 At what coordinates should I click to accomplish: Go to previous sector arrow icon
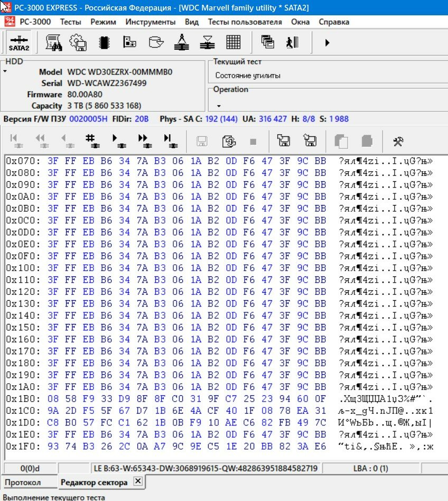tap(68, 141)
